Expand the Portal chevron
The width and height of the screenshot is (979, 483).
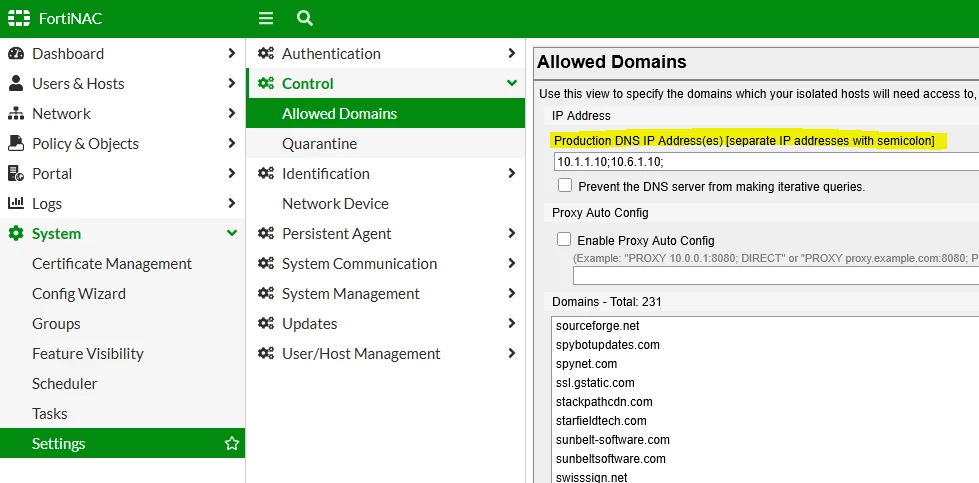pyautogui.click(x=232, y=173)
